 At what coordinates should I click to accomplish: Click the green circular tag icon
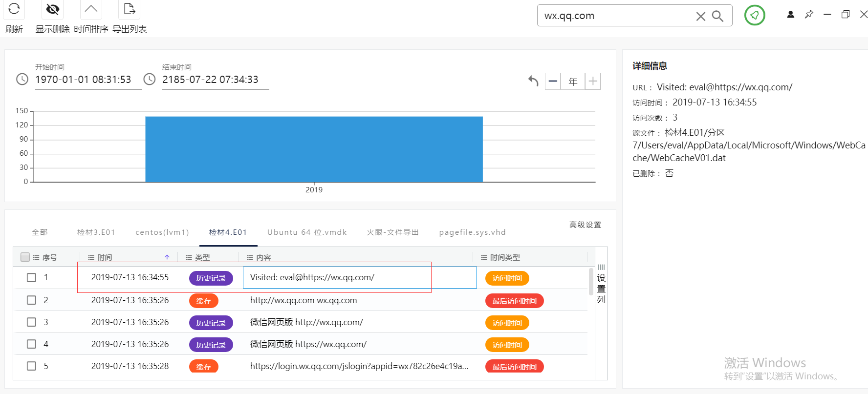pyautogui.click(x=755, y=15)
